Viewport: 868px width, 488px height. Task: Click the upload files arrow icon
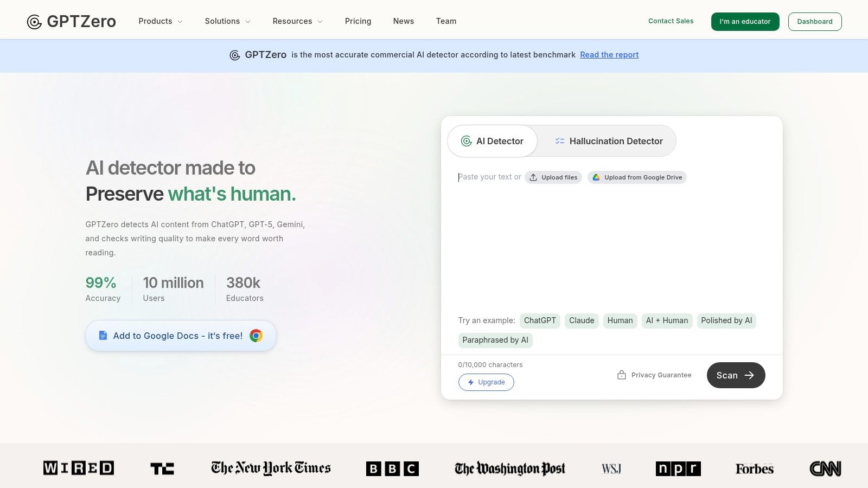click(x=533, y=177)
